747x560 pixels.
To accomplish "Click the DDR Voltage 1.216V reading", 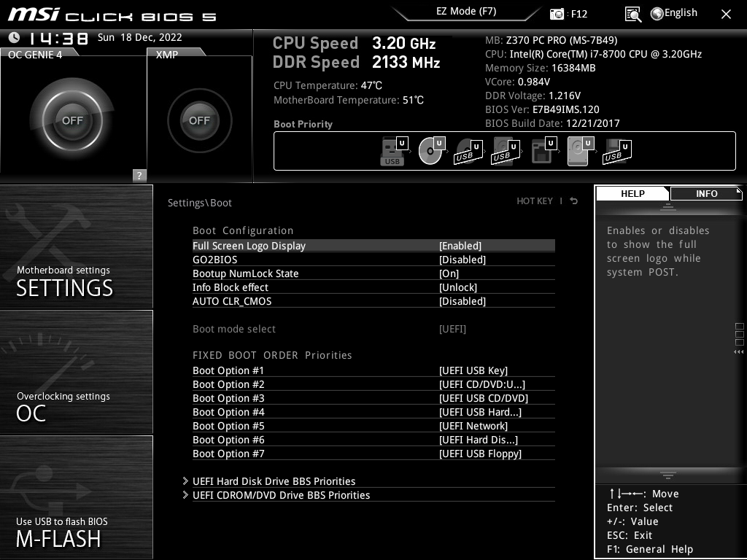I will [533, 96].
